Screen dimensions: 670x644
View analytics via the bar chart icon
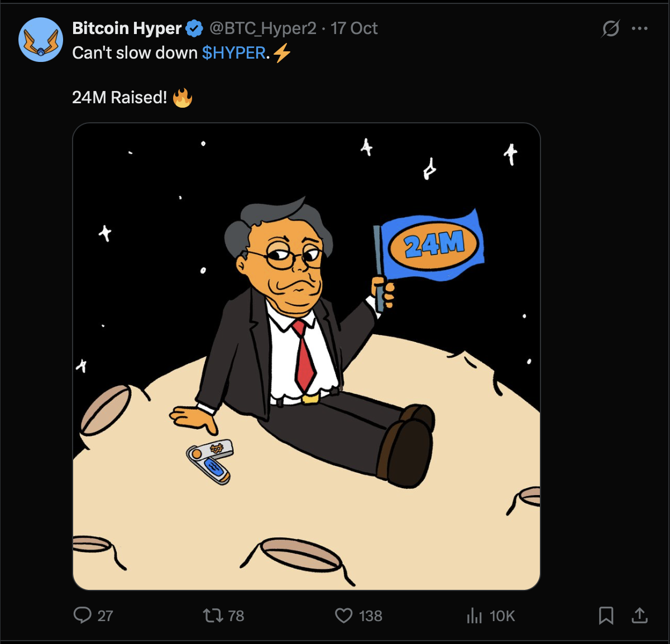click(474, 616)
